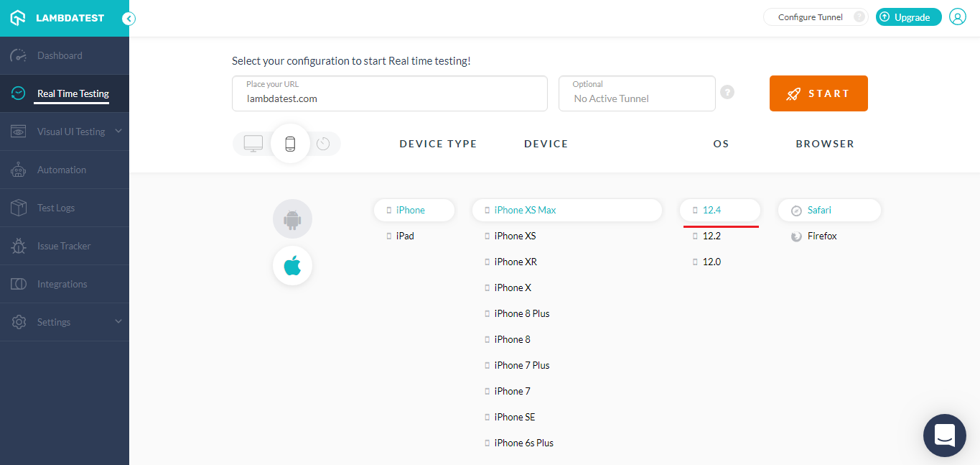Screen dimensions: 980x465
Task: Switch to mobile device testing mode
Action: 290,144
